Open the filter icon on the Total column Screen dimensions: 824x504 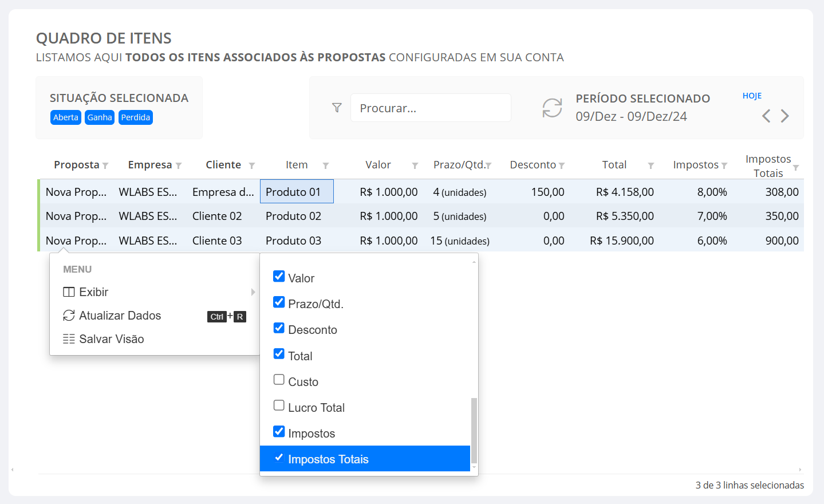click(651, 166)
